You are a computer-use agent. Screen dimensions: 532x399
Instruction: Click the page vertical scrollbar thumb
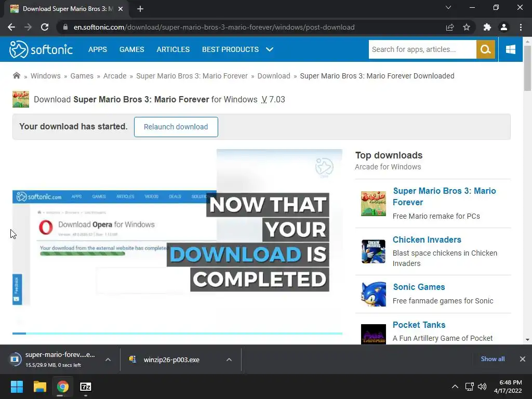[x=527, y=68]
